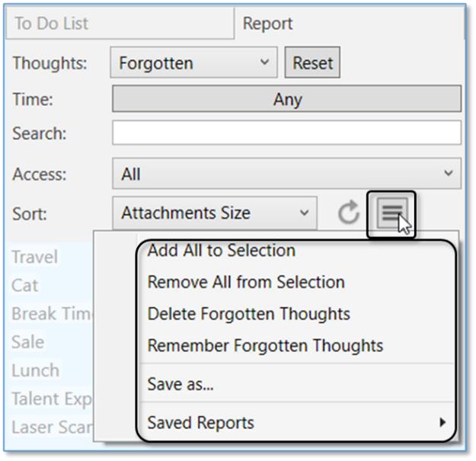Click the refresh report icon
The image size is (476, 461).
click(x=348, y=214)
